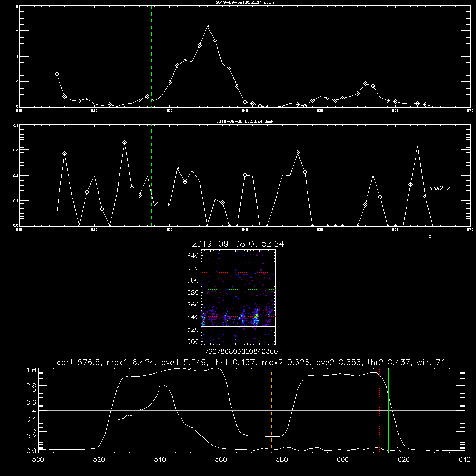Click the '580' x-axis label of bottom plot
Viewport: 476px width, 476px height.
coord(282,460)
